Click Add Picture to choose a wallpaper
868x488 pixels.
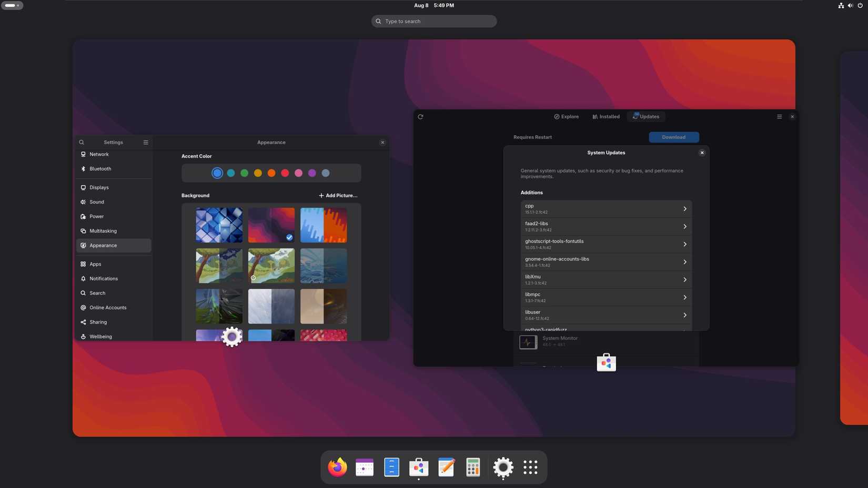click(337, 195)
